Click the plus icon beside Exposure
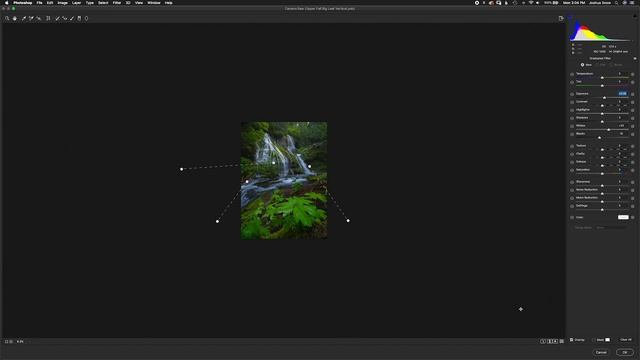This screenshot has width=640, height=360. click(633, 94)
